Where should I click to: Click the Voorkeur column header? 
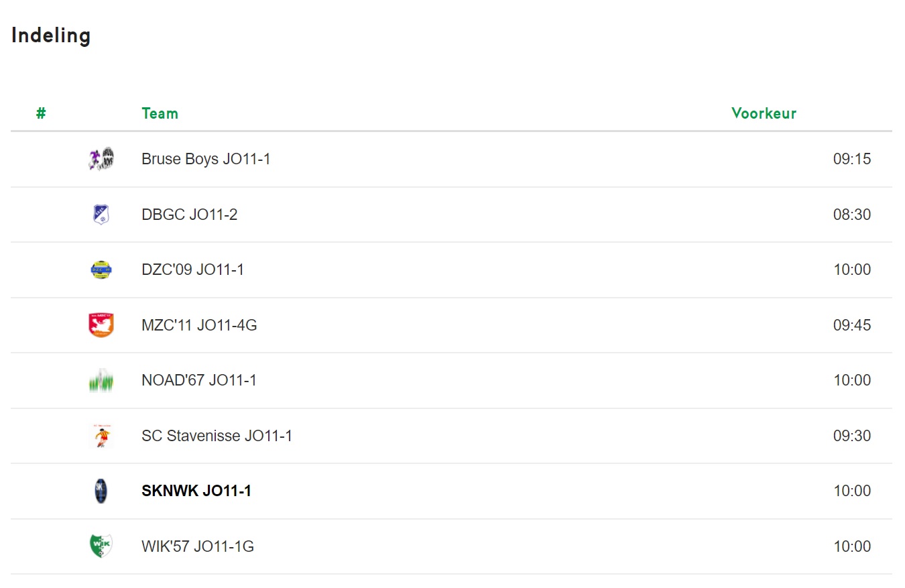coord(764,113)
